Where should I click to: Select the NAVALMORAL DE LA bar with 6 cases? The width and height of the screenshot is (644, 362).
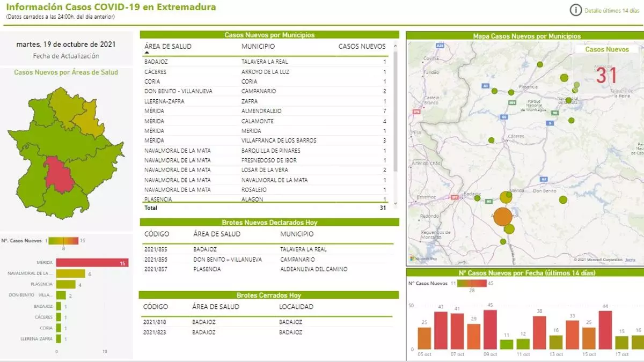pos(70,274)
